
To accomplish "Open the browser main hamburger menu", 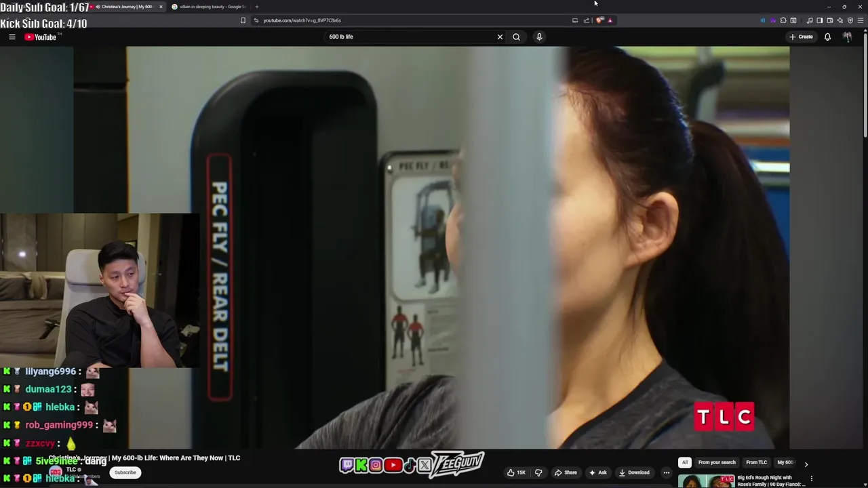I will pos(861,20).
